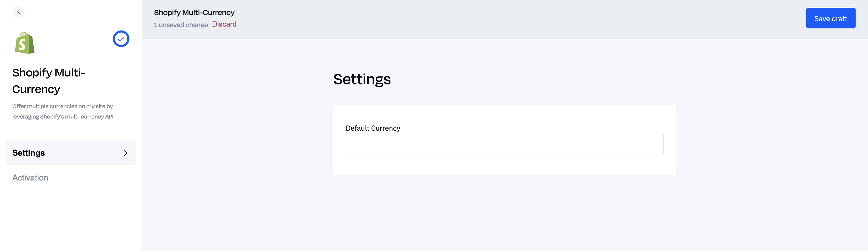Click the "1 unsaved change" status text
Viewport: 868px width, 251px height.
[181, 25]
